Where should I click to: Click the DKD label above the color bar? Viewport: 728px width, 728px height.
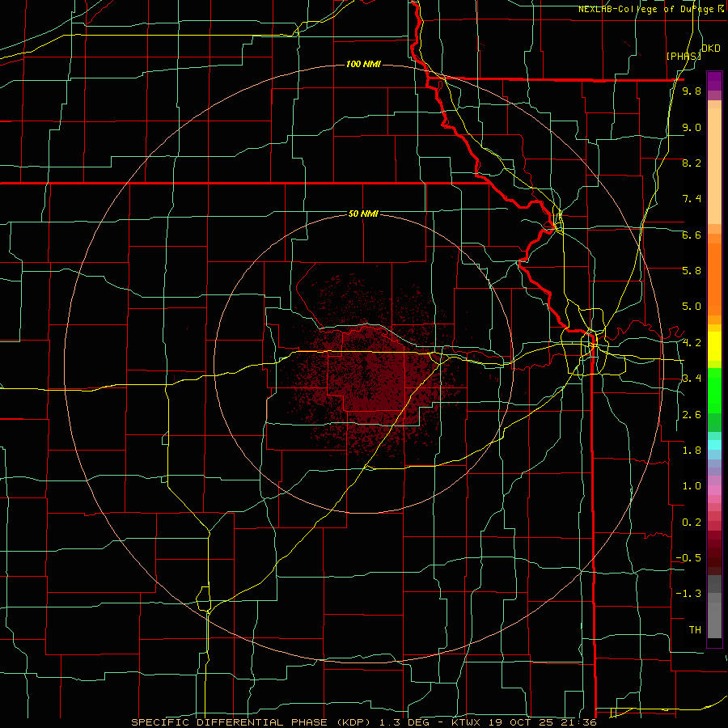tap(711, 49)
